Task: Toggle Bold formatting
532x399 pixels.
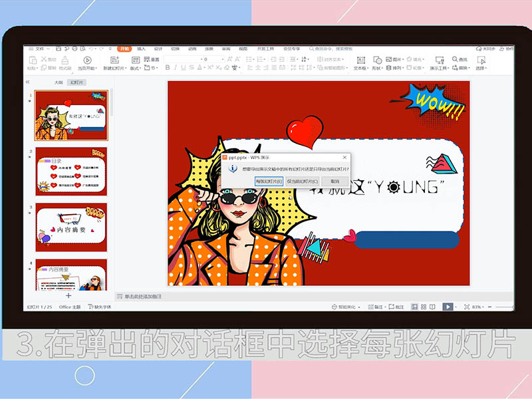Action: click(x=168, y=68)
